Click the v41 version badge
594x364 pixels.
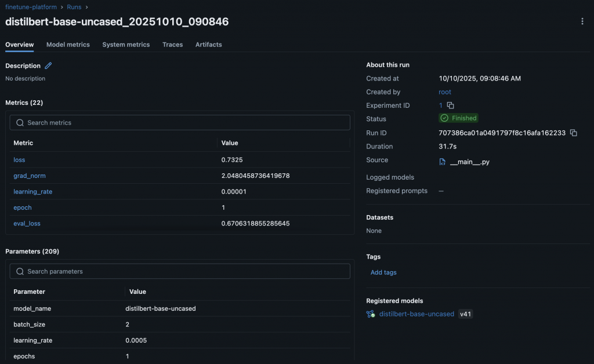pyautogui.click(x=466, y=314)
